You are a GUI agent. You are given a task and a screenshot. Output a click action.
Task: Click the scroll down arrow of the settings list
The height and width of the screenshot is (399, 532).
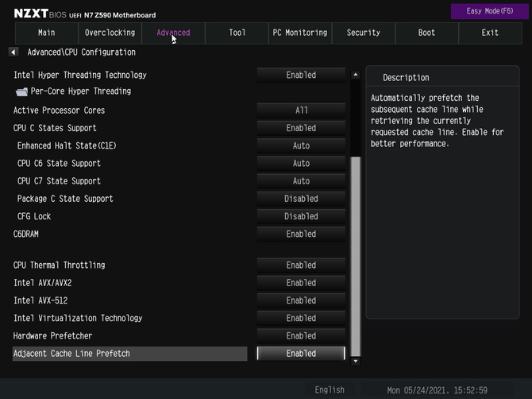[x=355, y=362]
